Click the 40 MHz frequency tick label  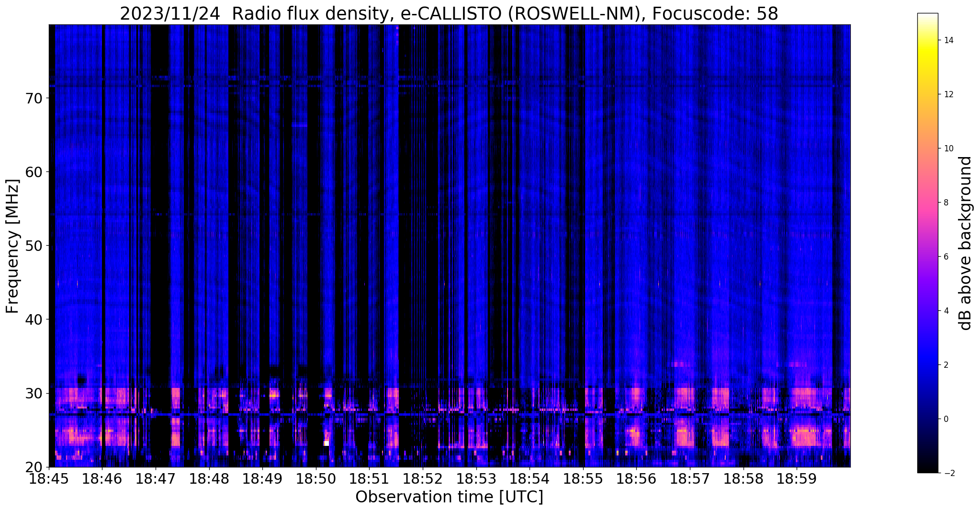coord(34,319)
